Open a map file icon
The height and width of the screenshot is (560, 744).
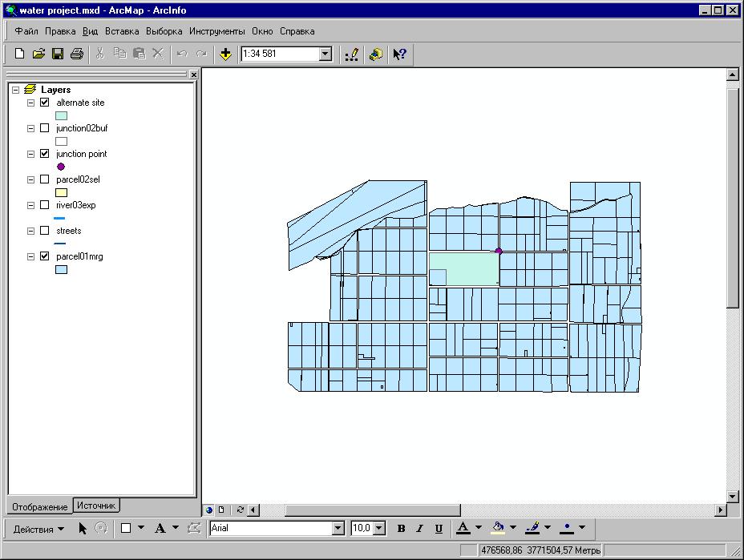point(38,54)
